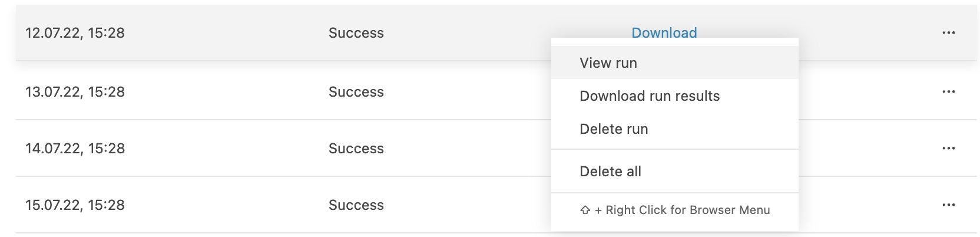Select the highlighted first run row
The image size is (980, 237).
coord(224,33)
